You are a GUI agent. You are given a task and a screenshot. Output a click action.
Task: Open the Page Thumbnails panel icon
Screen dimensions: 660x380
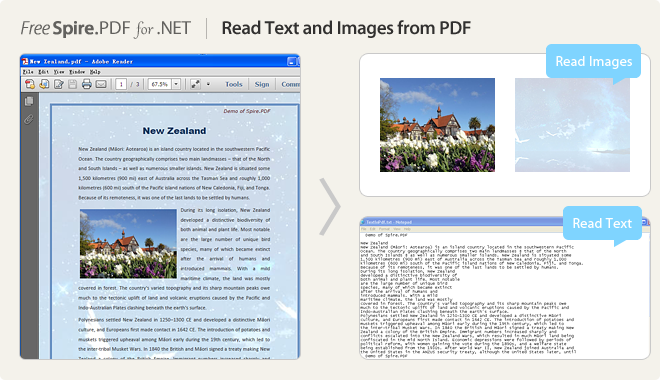tap(29, 101)
